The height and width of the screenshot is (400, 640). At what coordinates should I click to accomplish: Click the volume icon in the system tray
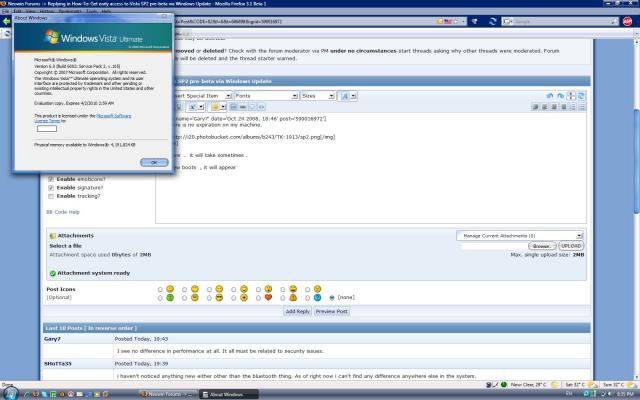609,394
